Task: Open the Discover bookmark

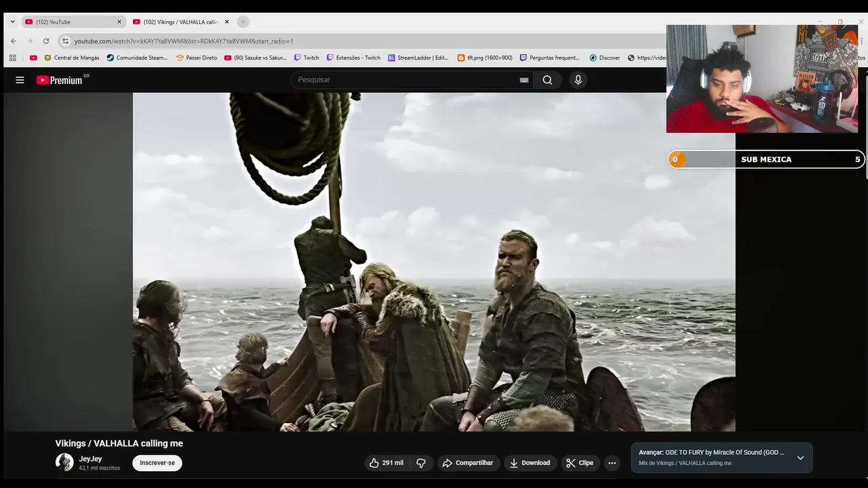Action: click(x=605, y=58)
